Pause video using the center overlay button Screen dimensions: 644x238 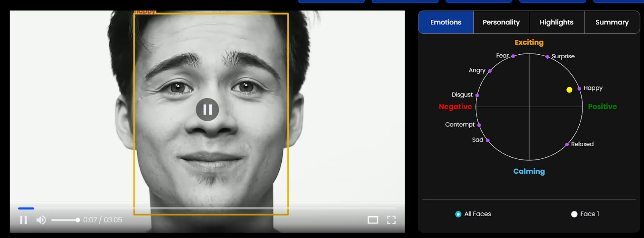207,109
